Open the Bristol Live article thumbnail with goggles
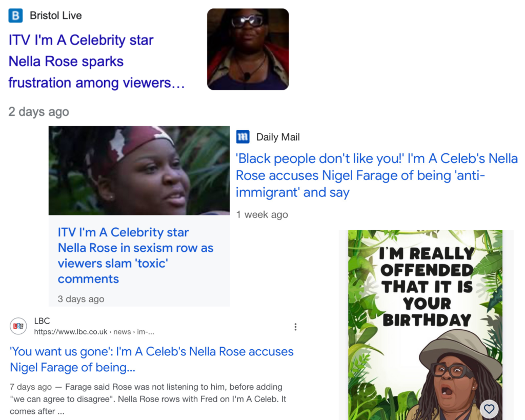Viewport: 525px width, 420px height. click(x=248, y=49)
